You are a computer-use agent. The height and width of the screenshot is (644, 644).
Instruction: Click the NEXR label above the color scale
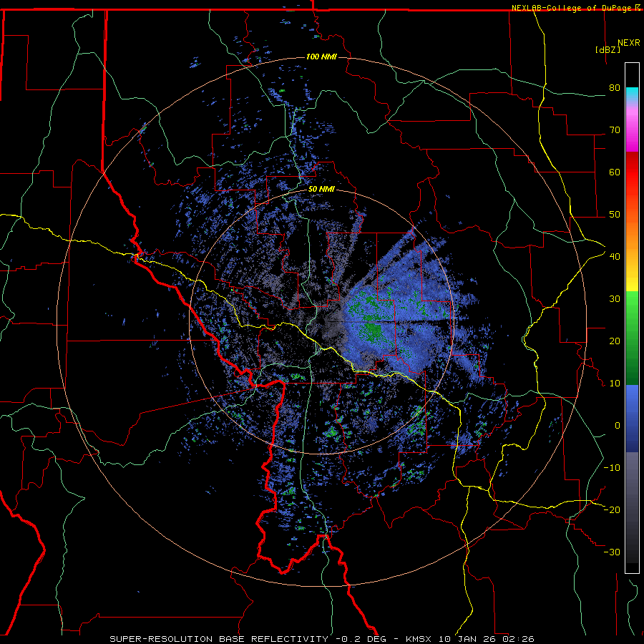click(628, 43)
